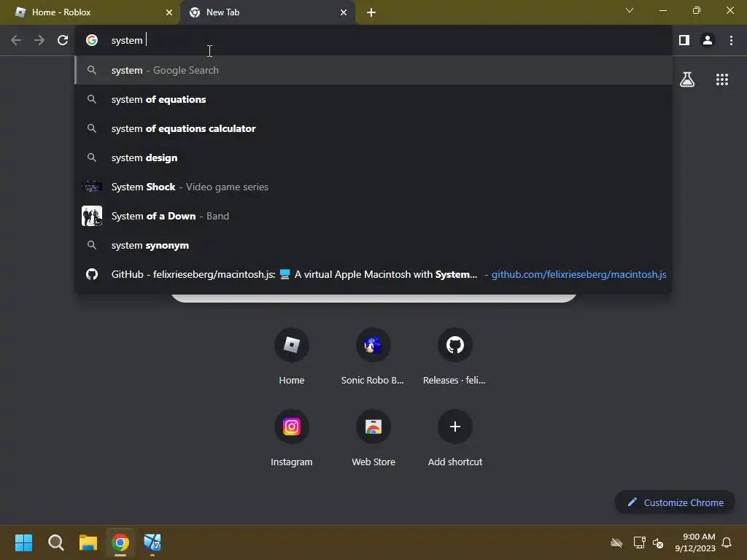Open the Windows 7-style app on taskbar

click(152, 542)
